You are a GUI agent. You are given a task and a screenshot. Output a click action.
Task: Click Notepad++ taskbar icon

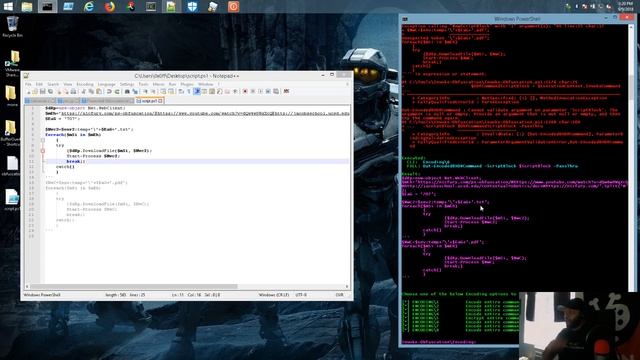[x=171, y=6]
